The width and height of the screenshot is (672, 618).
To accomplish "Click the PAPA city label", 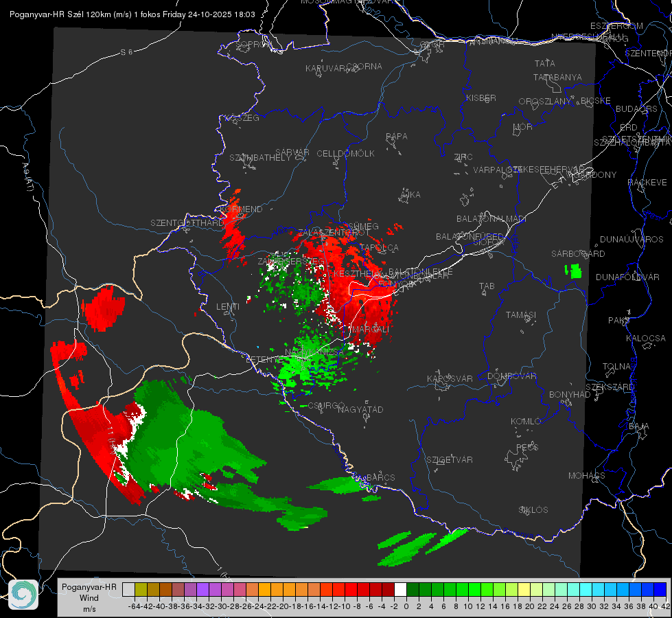I will pos(397,137).
